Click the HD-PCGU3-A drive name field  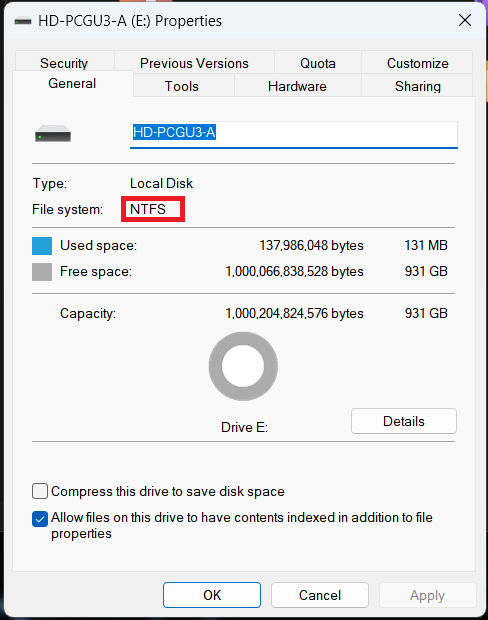click(x=294, y=135)
